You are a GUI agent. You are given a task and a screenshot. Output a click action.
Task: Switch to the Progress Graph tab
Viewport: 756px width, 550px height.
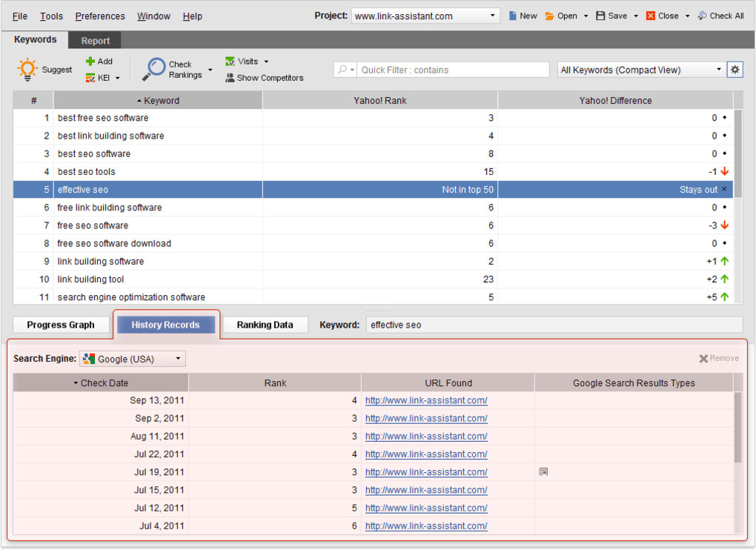pos(61,325)
